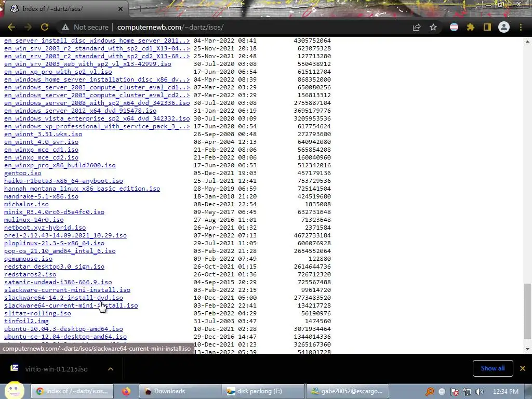Viewport: 532px width, 399px height.
Task: Click the Not secure warning icon
Action: 65,27
